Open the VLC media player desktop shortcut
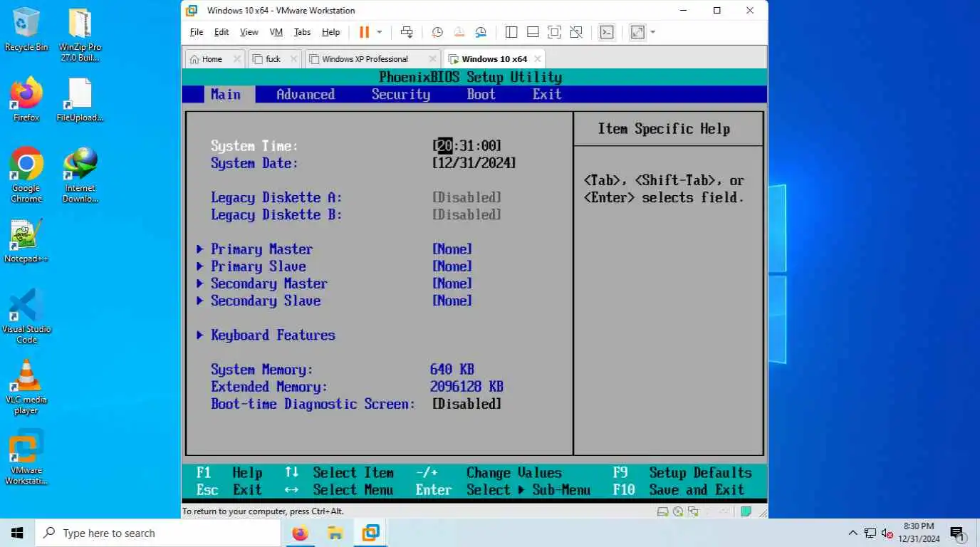980x547 pixels. (x=26, y=386)
